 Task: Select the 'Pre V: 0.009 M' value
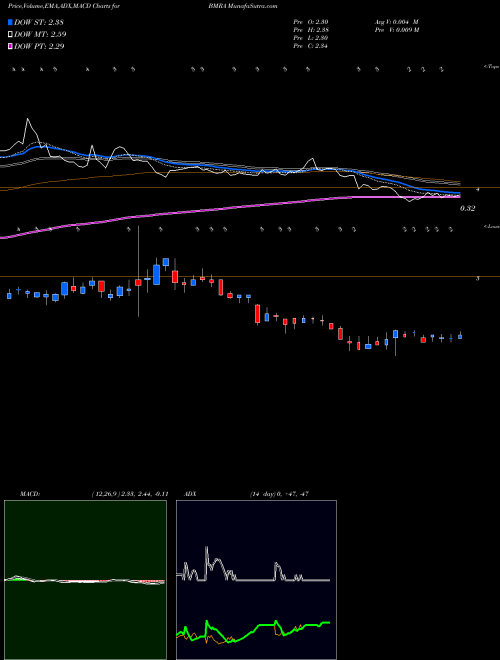[396, 30]
